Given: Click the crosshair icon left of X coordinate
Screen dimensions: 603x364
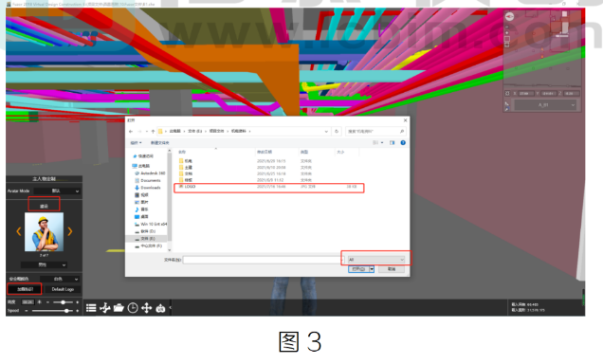Looking at the screenshot, I should pos(507,94).
